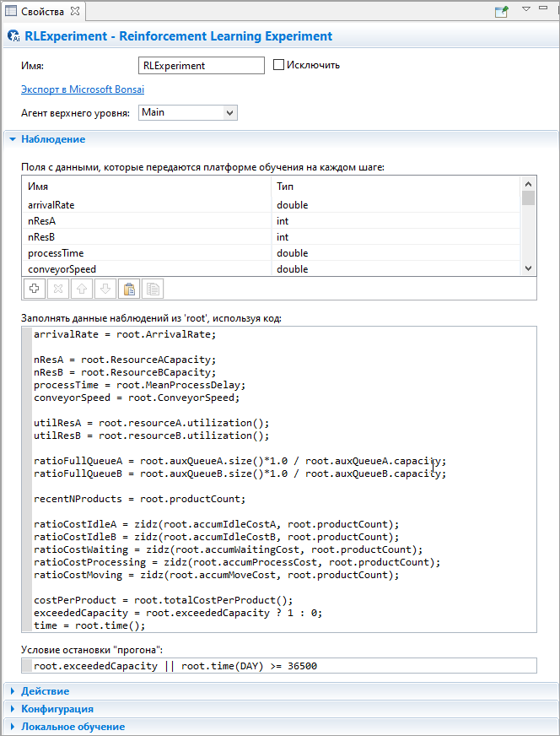The width and height of the screenshot is (560, 736).
Task: Click the Имя input field
Action: (x=202, y=66)
